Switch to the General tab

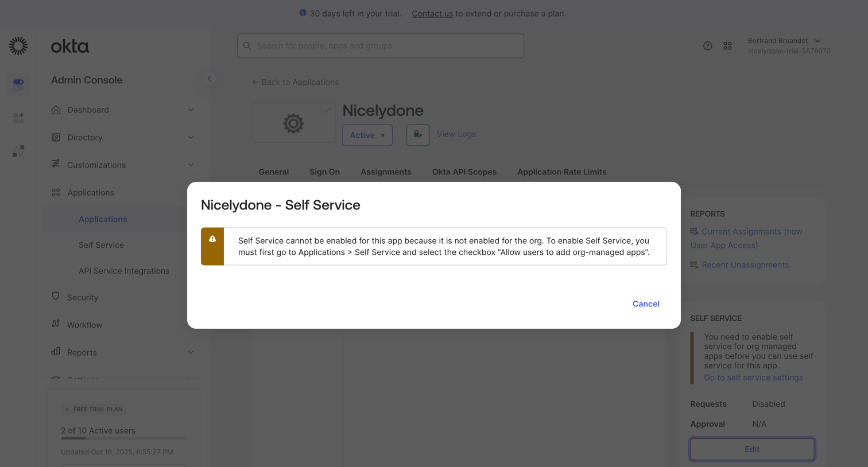(x=274, y=172)
